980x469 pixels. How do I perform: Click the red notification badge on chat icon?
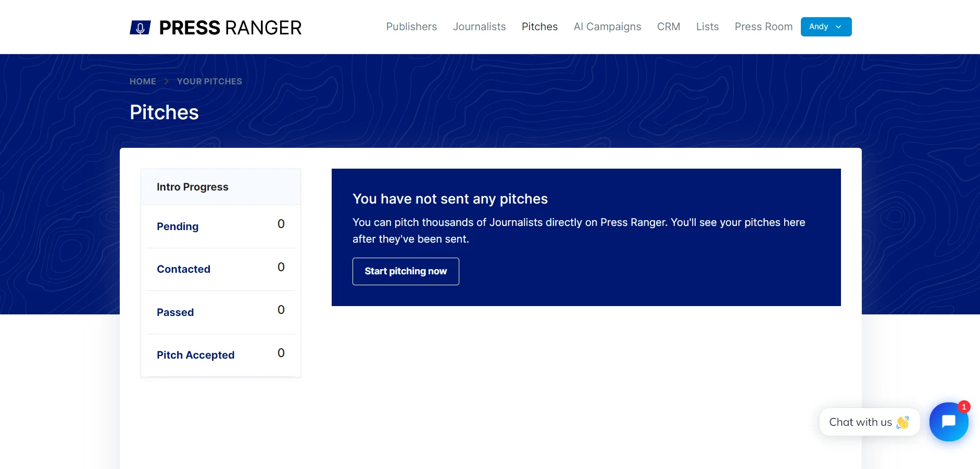click(x=964, y=407)
